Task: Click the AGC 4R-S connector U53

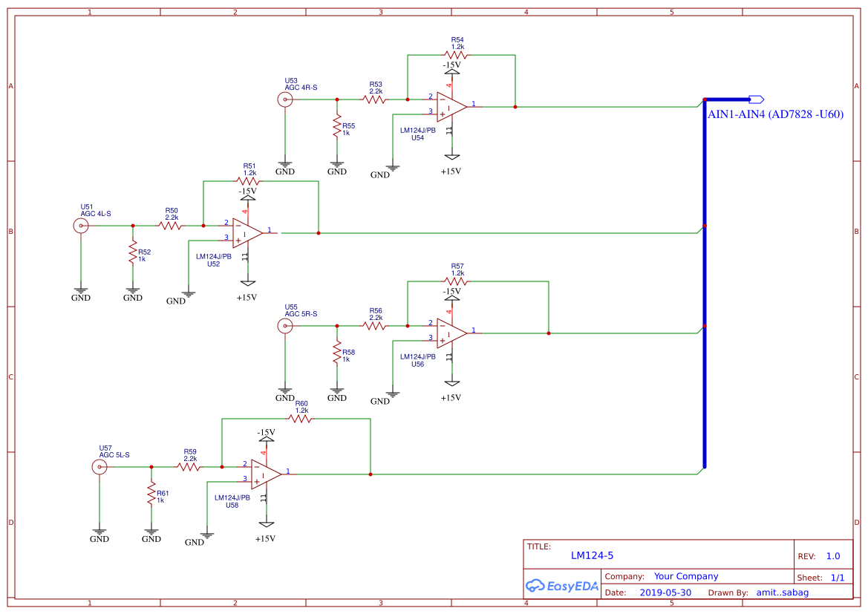Action: [284, 99]
